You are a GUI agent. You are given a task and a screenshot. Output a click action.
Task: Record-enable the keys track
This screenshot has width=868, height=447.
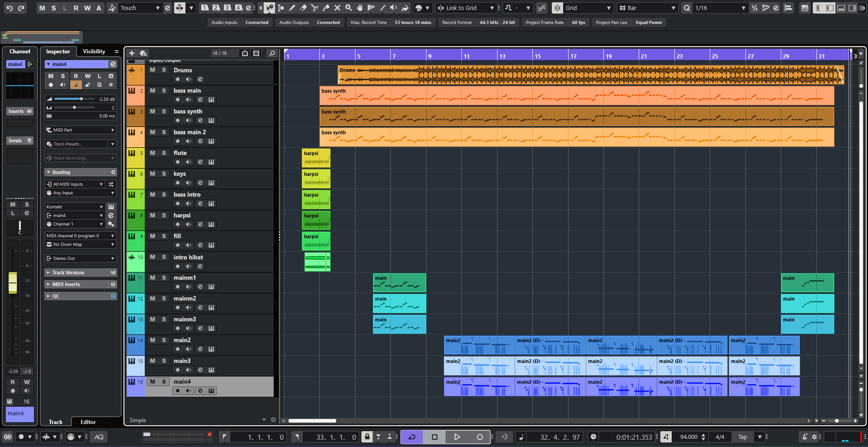pos(178,183)
